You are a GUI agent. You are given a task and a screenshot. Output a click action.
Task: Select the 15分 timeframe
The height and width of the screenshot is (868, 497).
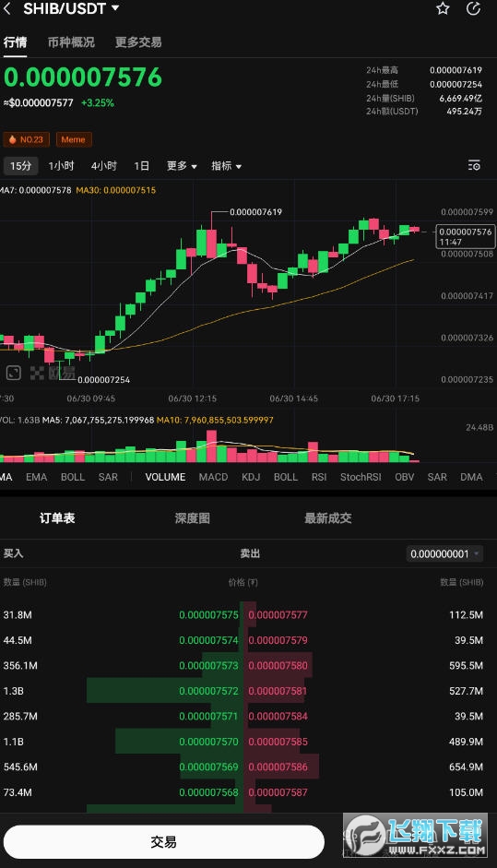point(20,165)
